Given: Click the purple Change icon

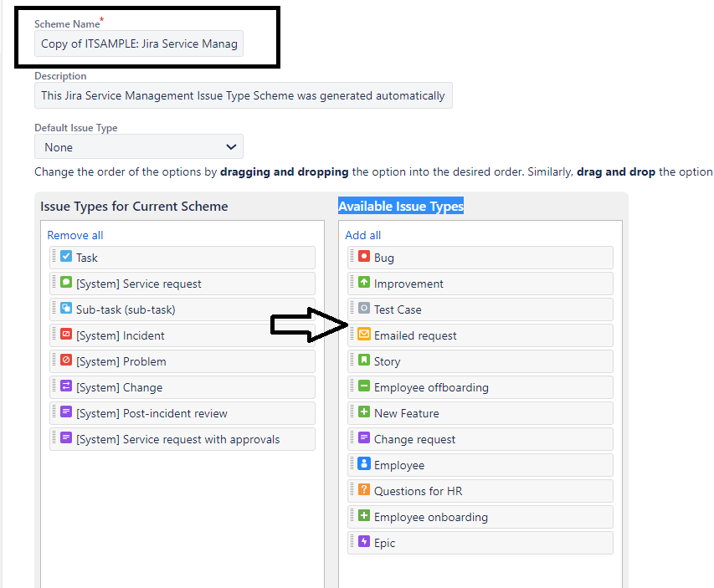Looking at the screenshot, I should (66, 386).
